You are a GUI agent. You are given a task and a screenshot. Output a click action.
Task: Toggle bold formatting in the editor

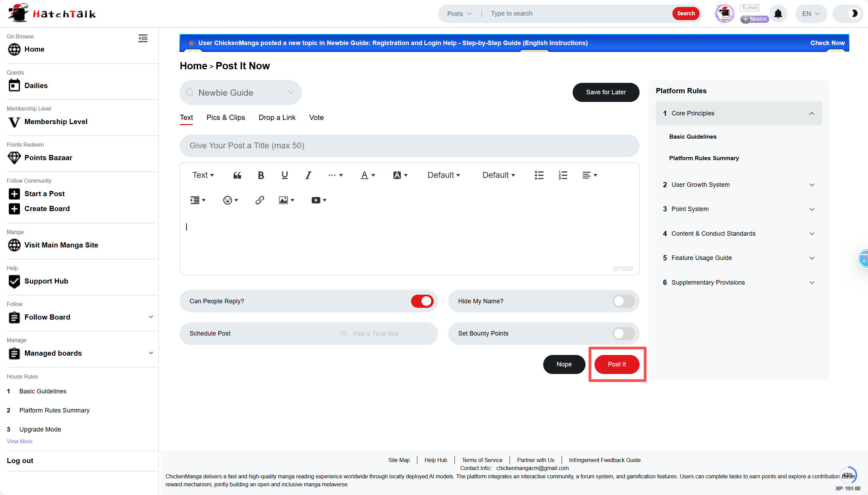pyautogui.click(x=261, y=175)
